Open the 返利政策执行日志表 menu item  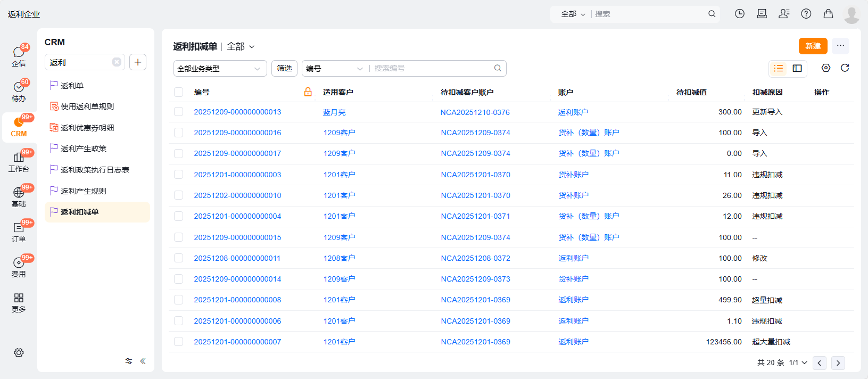[97, 170]
